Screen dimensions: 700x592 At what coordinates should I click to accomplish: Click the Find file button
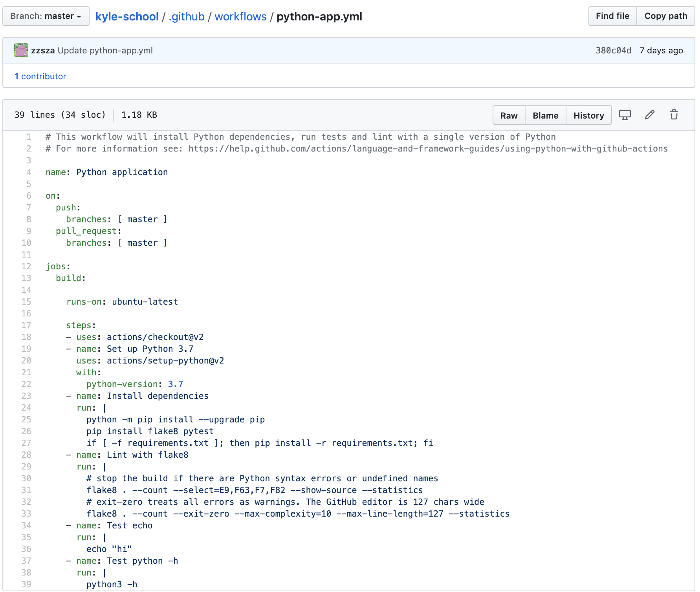pyautogui.click(x=612, y=16)
